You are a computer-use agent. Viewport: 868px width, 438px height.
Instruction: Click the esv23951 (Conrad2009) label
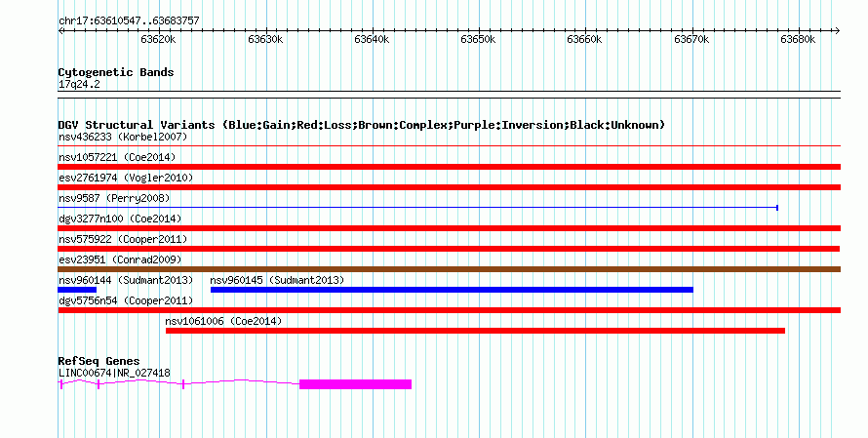120,259
